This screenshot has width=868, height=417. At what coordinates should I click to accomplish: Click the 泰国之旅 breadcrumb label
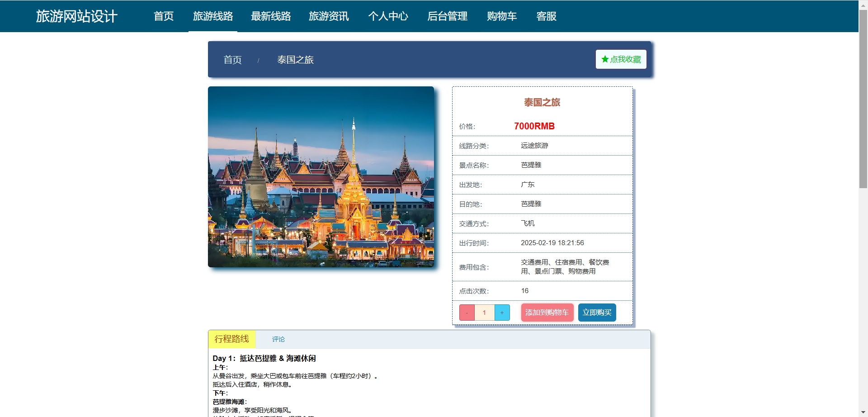click(295, 59)
